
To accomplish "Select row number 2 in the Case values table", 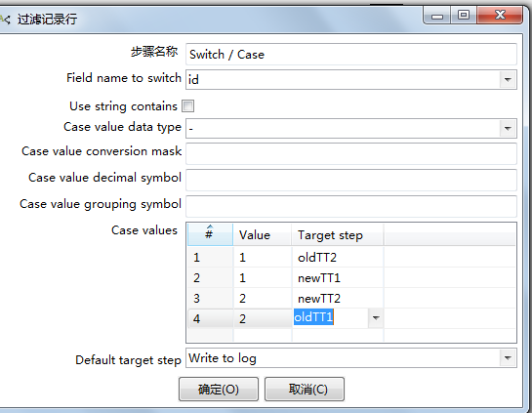I will pyautogui.click(x=210, y=277).
